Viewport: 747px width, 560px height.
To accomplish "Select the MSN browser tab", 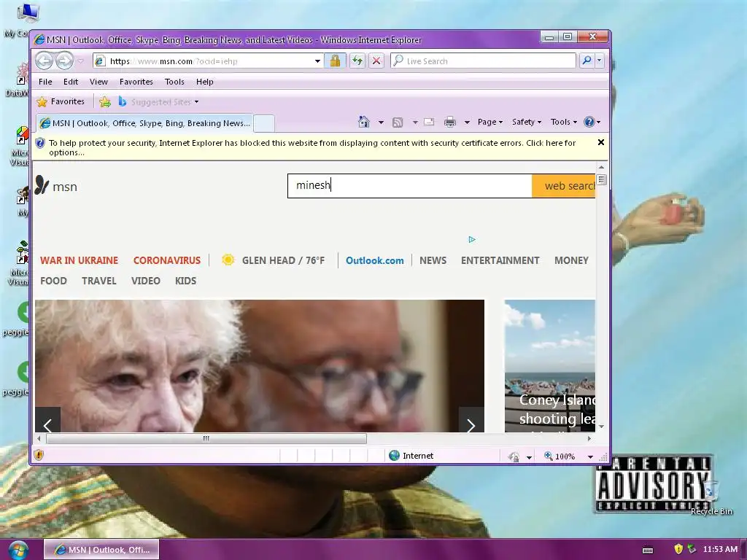I will pos(144,123).
